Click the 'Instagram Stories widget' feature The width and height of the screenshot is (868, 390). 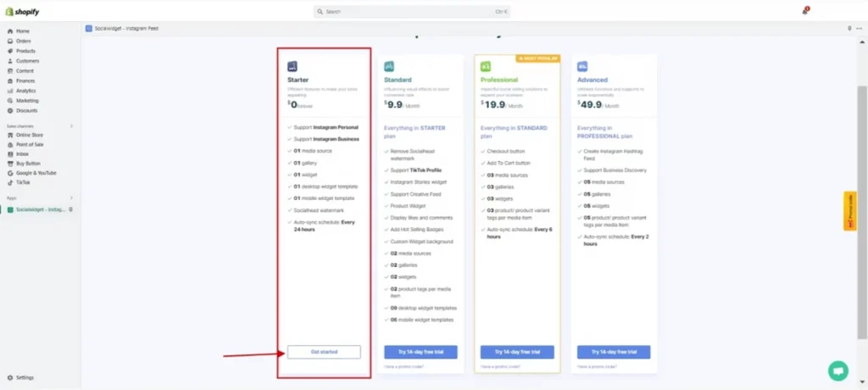pyautogui.click(x=419, y=181)
